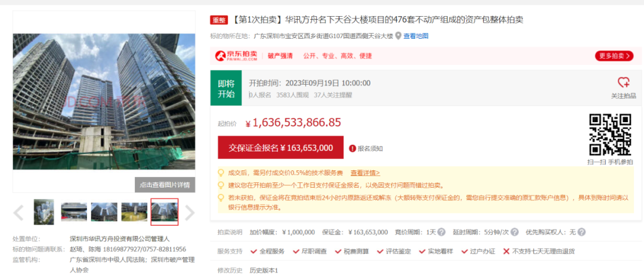Select the first thumbnail, the aerial building view

[x=44, y=212]
